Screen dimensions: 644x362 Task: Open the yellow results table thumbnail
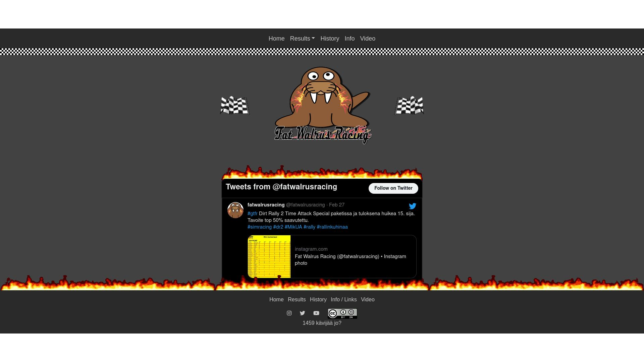coord(269,256)
